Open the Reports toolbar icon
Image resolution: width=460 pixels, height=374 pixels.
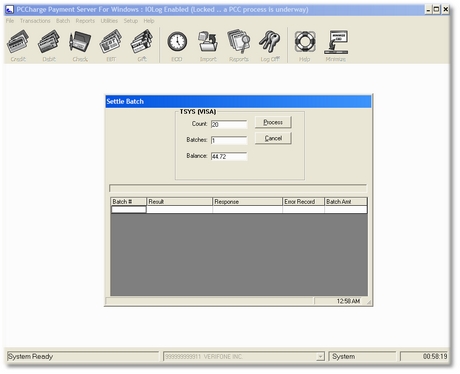point(239,45)
